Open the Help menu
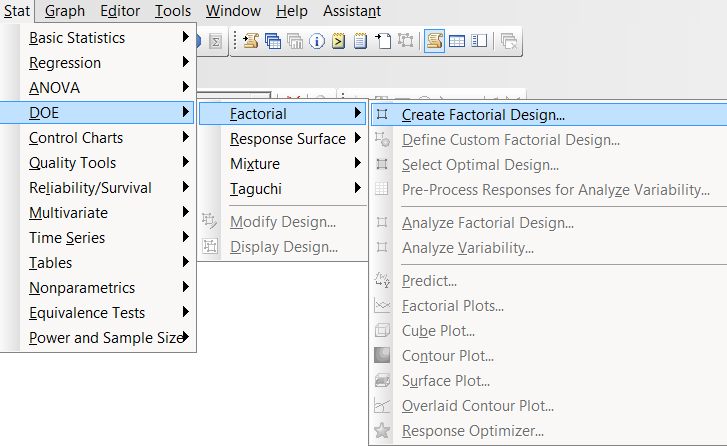The image size is (727, 446). (x=292, y=11)
